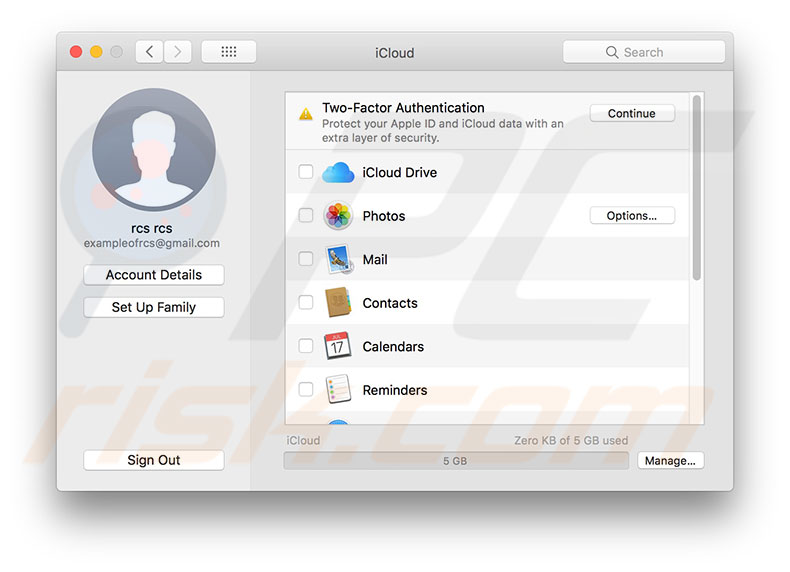
Task: Click the iCloud Drive cloud icon
Action: pos(338,172)
